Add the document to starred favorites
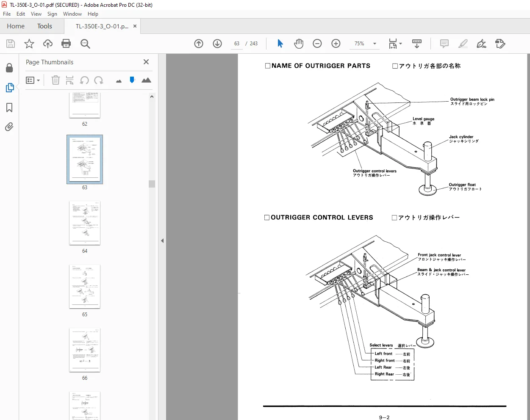The height and width of the screenshot is (420, 530). pos(29,44)
